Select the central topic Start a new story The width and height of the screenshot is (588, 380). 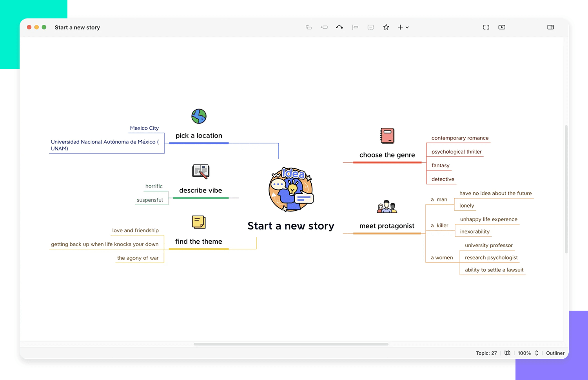291,226
